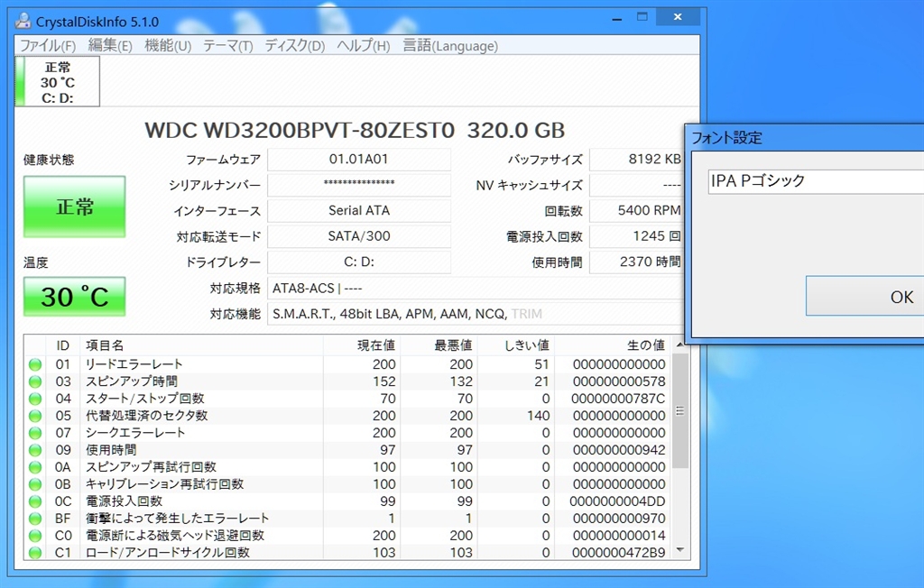The image size is (924, 588).
Task: Click status orb beside 電源投入回数 row
Action: (35, 501)
